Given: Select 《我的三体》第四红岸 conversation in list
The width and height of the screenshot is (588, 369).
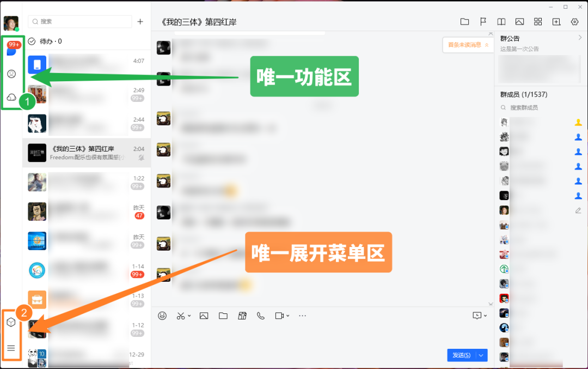Looking at the screenshot, I should [87, 153].
